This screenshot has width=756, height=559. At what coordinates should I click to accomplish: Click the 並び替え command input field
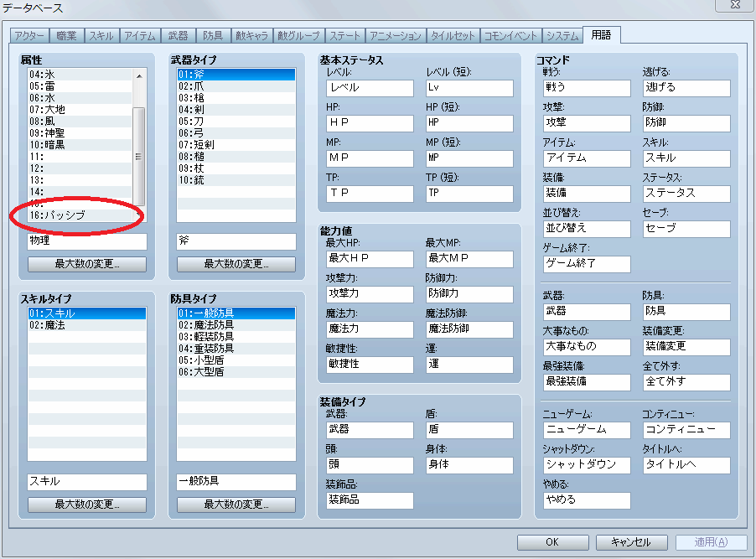tap(587, 229)
